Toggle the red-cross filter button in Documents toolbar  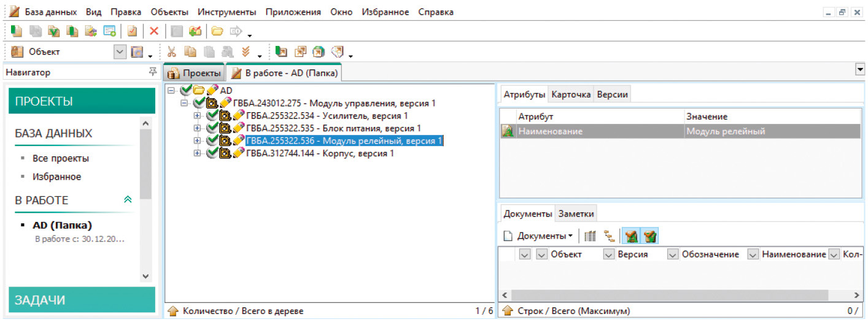(x=630, y=236)
